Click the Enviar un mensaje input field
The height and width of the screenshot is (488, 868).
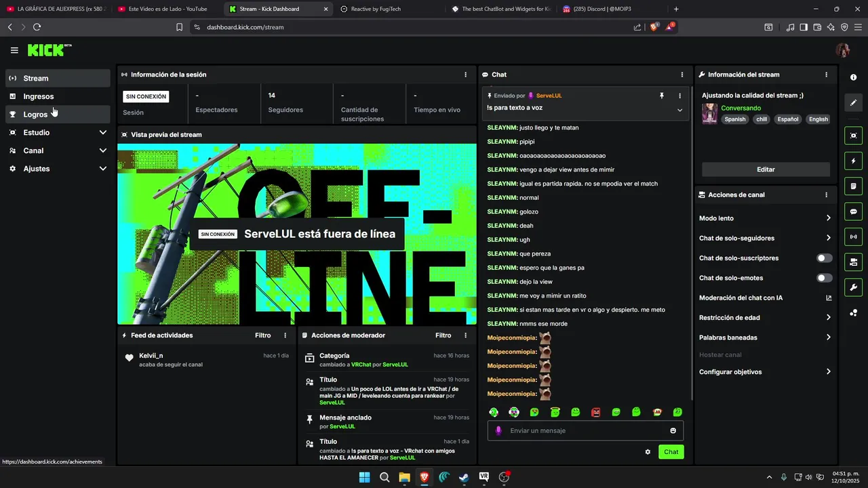tap(586, 430)
